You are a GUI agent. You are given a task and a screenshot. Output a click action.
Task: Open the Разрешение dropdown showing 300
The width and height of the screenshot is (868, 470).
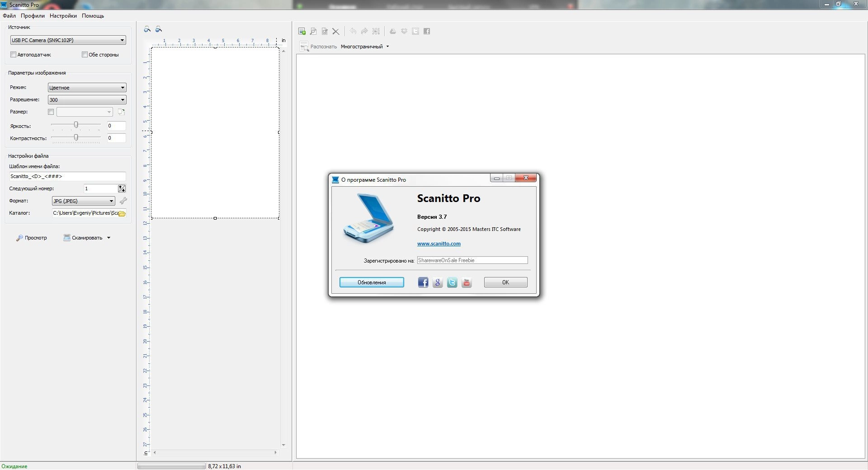click(x=87, y=100)
